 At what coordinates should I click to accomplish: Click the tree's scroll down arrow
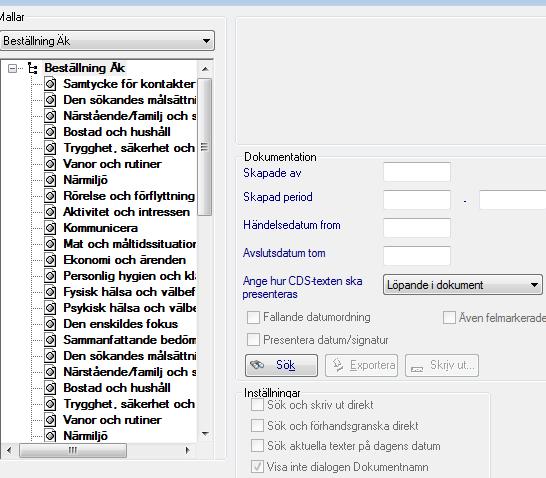point(205,434)
